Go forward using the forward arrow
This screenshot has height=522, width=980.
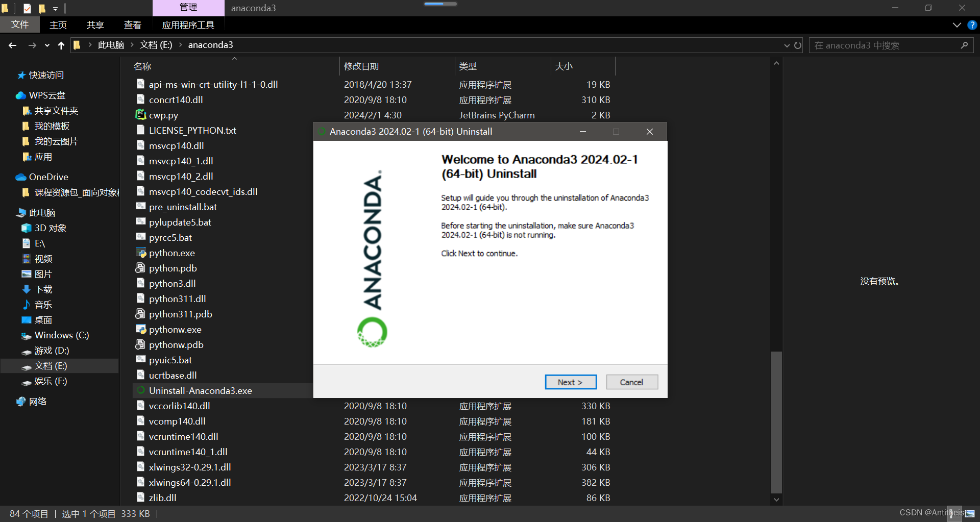pyautogui.click(x=32, y=45)
